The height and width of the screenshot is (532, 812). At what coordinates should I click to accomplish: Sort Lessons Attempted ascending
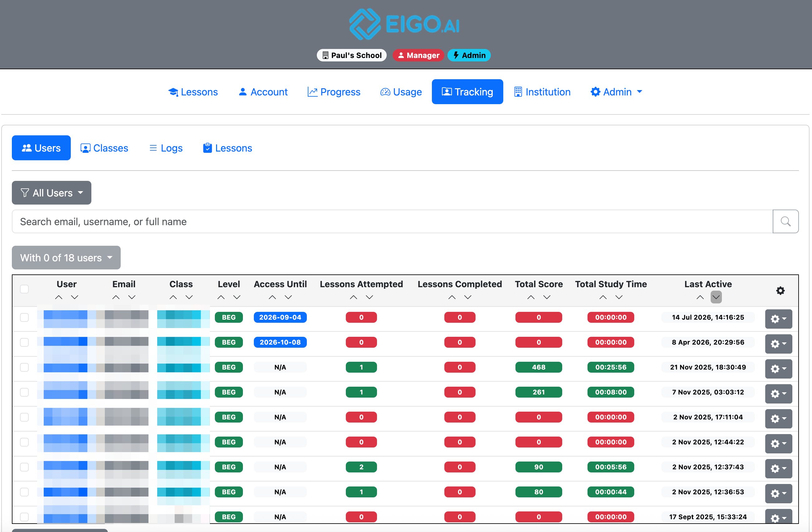(x=354, y=297)
